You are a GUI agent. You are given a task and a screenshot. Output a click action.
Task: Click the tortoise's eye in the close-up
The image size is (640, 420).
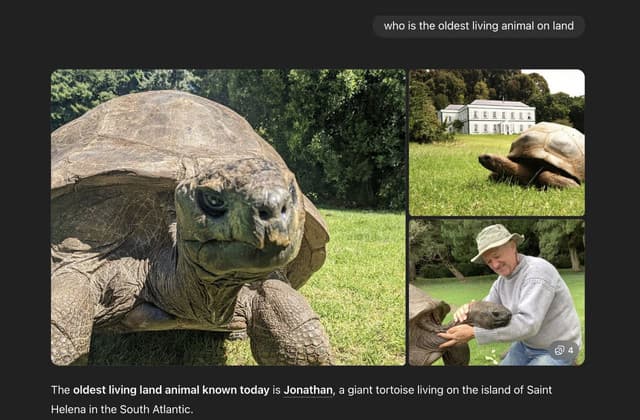(x=211, y=202)
